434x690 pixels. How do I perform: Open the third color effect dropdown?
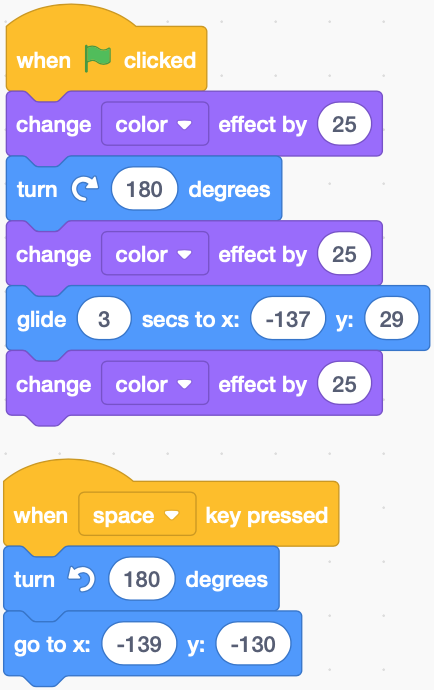tap(155, 384)
